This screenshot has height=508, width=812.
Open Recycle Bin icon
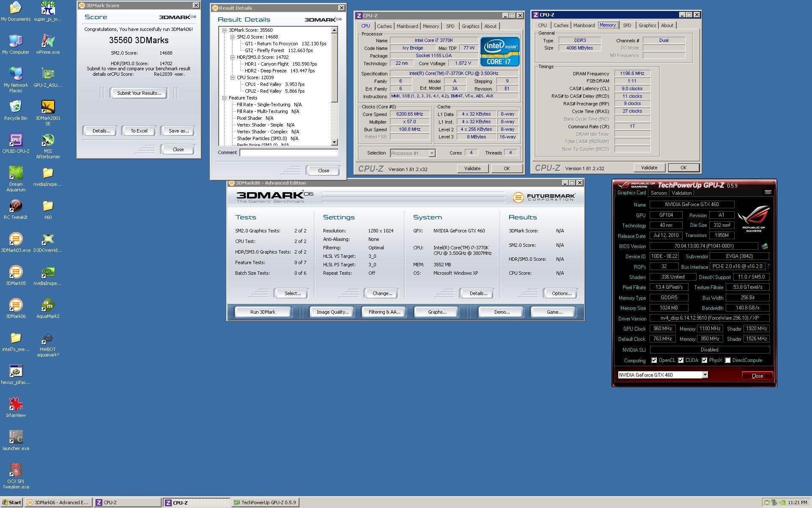pos(16,110)
